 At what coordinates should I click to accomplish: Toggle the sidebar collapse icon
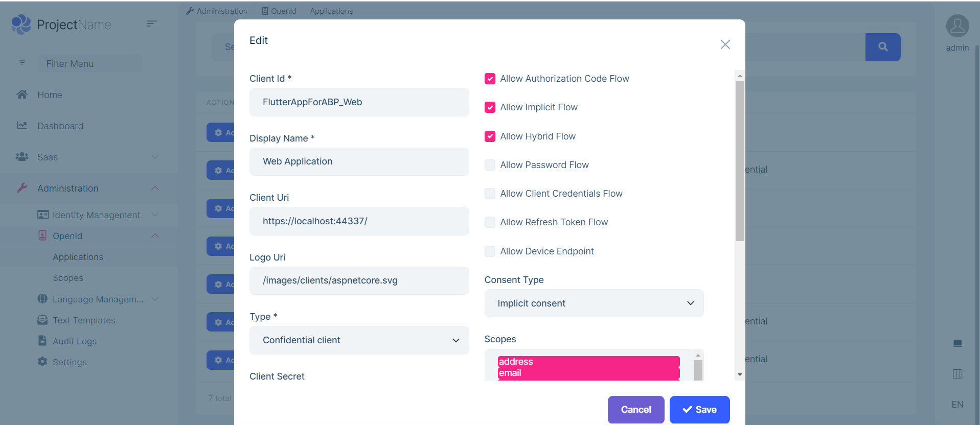[x=151, y=23]
